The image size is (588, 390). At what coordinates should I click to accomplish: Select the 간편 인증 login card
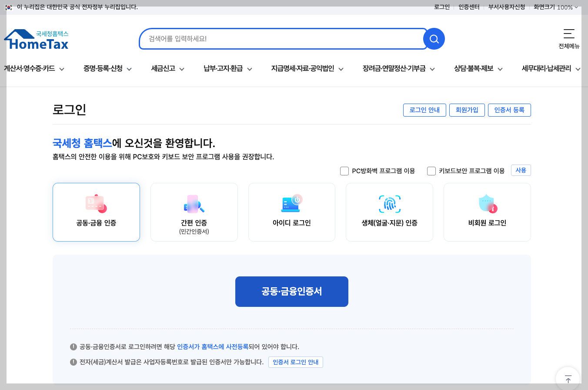(x=194, y=212)
